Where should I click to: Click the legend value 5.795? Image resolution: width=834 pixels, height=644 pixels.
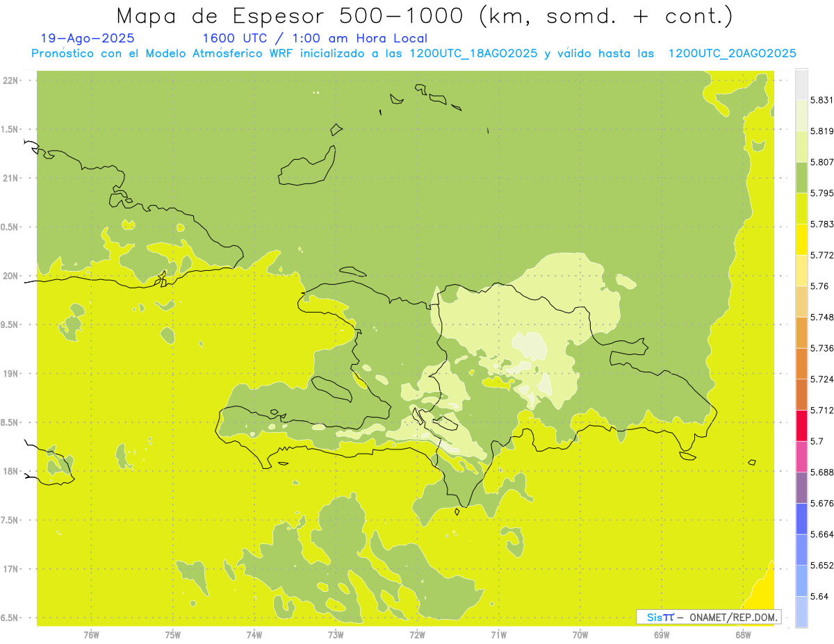click(x=821, y=193)
